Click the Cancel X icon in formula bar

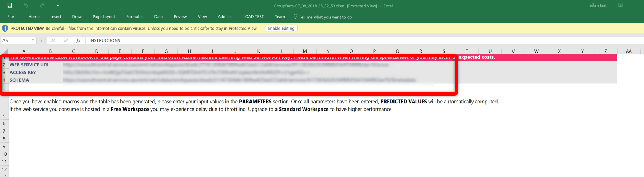tap(53, 40)
